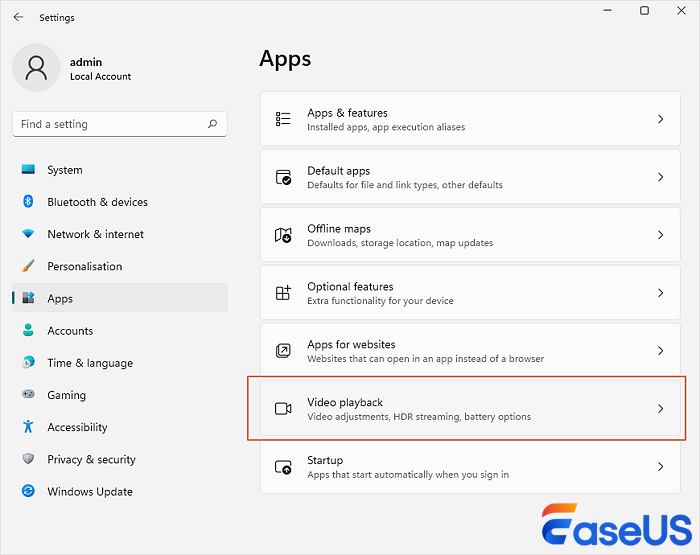Click the Windows Update sync icon

coord(28,491)
